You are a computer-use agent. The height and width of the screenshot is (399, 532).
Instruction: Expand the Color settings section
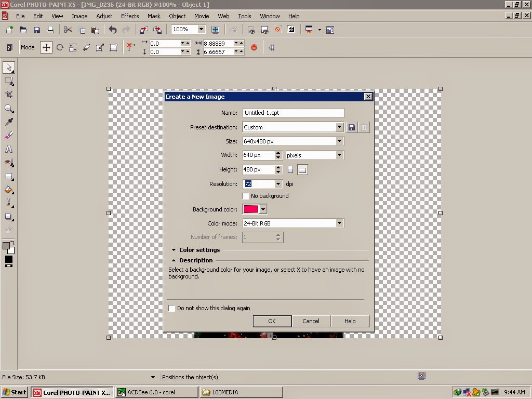(174, 250)
